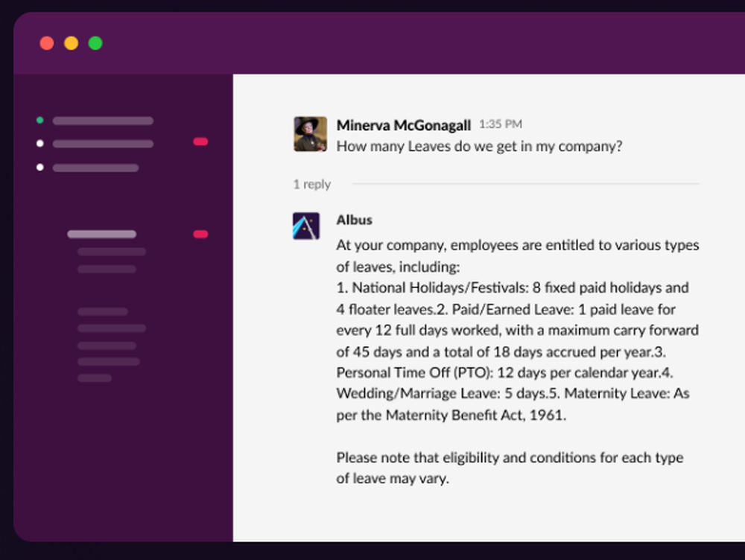Select the text 'How many Leaves do we get in my company?'
Image resolution: width=745 pixels, height=560 pixels.
[479, 146]
